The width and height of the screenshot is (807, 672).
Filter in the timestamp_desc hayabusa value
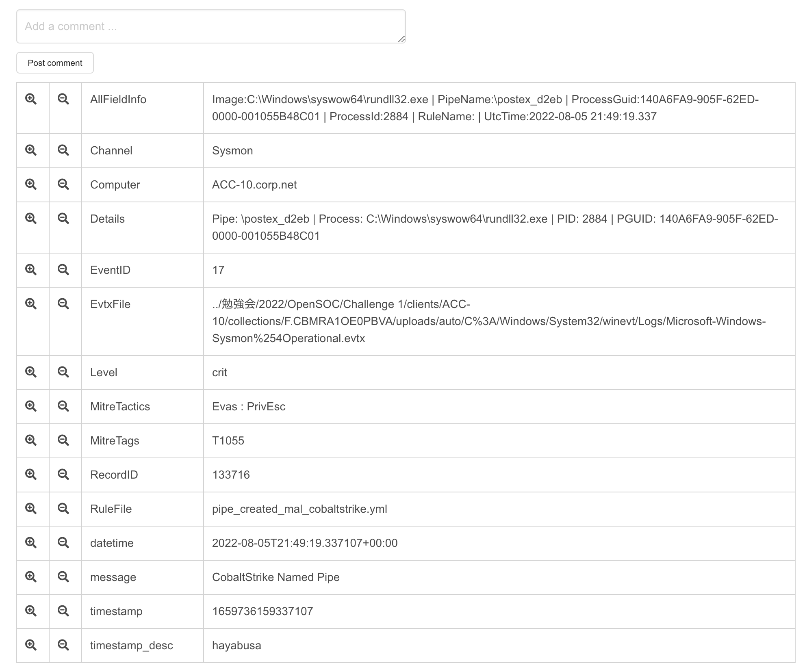coord(31,645)
